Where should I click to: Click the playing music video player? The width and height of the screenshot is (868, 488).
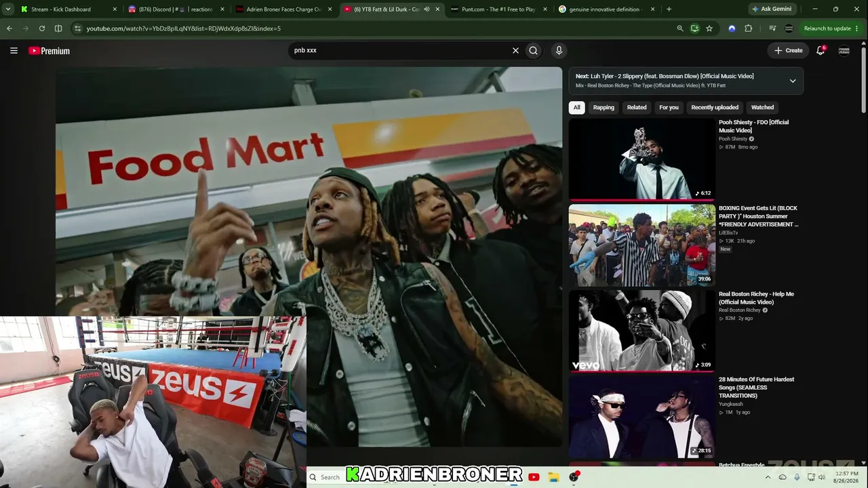[x=309, y=257]
